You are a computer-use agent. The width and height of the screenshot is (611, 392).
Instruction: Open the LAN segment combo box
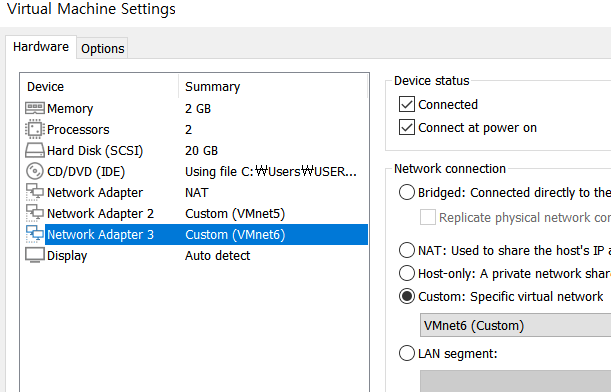click(515, 381)
